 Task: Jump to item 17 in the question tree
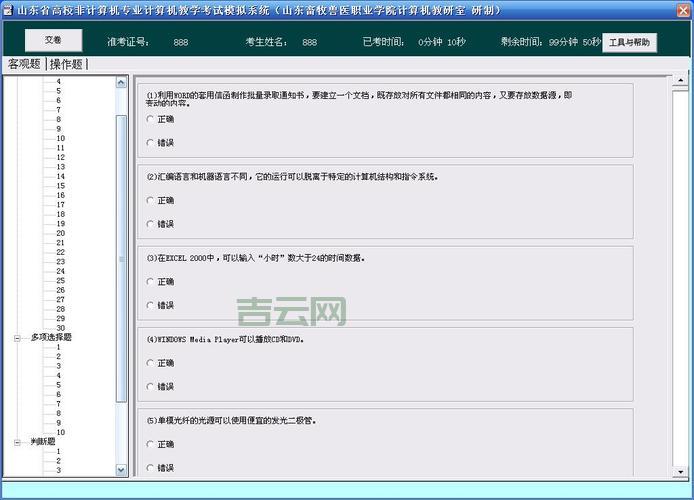(60, 205)
